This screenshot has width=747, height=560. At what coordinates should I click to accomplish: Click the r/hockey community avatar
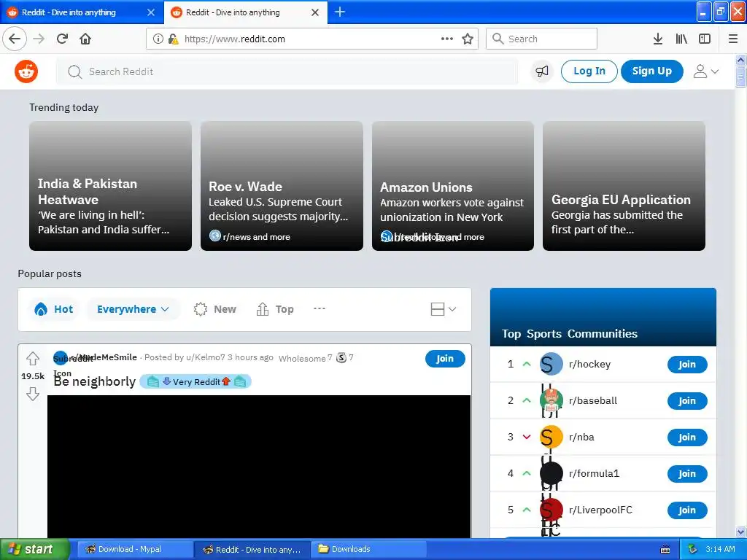551,364
